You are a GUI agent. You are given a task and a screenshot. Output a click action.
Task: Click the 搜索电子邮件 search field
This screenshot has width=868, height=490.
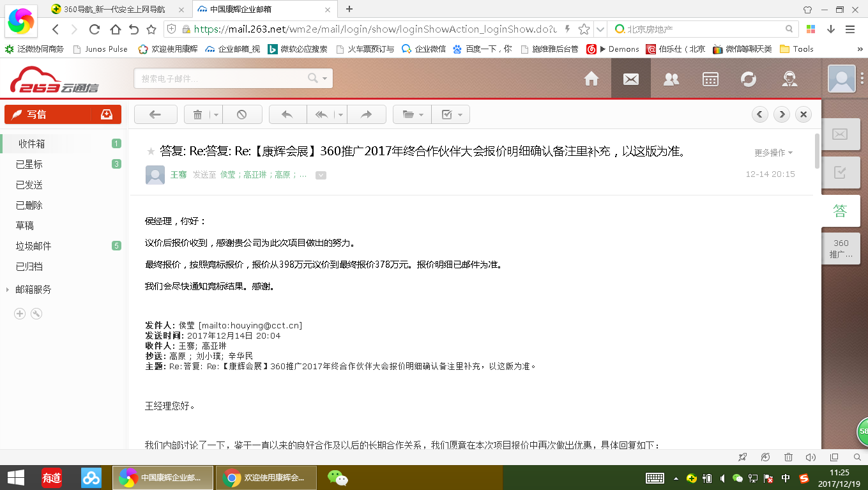coord(220,79)
